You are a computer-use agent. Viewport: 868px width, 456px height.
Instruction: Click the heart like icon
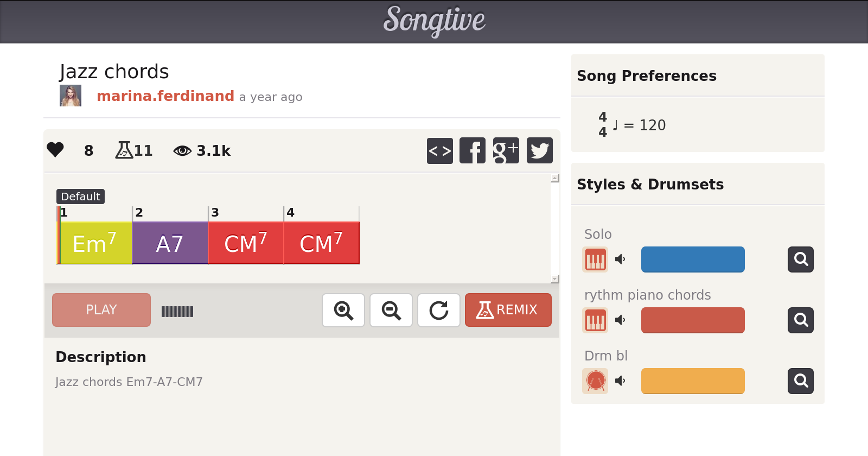(55, 150)
